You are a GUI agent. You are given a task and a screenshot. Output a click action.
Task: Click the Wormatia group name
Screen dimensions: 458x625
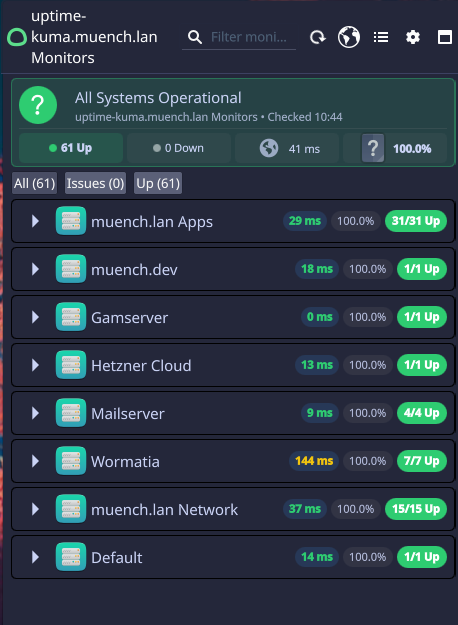coord(125,462)
